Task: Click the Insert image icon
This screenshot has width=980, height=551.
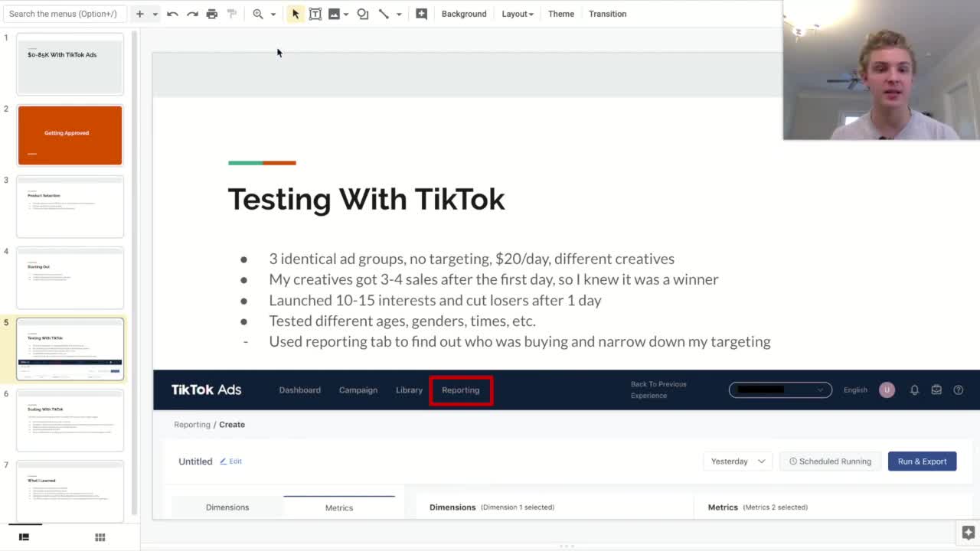Action: pos(334,14)
